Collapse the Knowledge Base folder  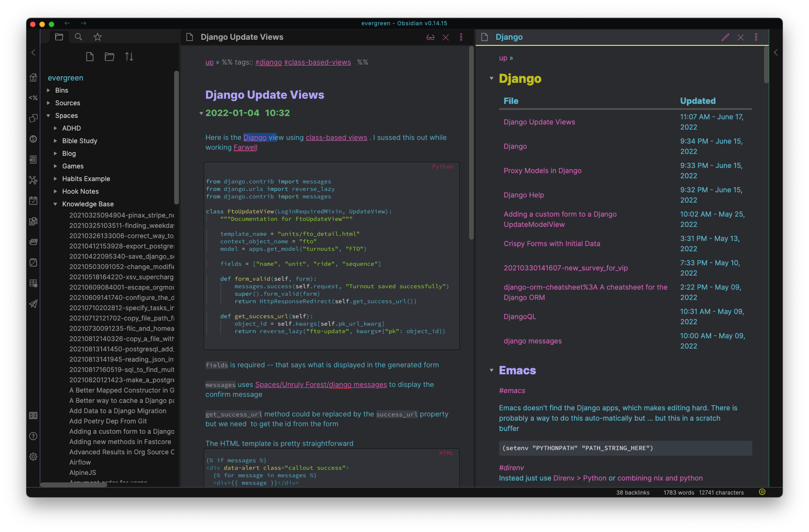point(55,204)
